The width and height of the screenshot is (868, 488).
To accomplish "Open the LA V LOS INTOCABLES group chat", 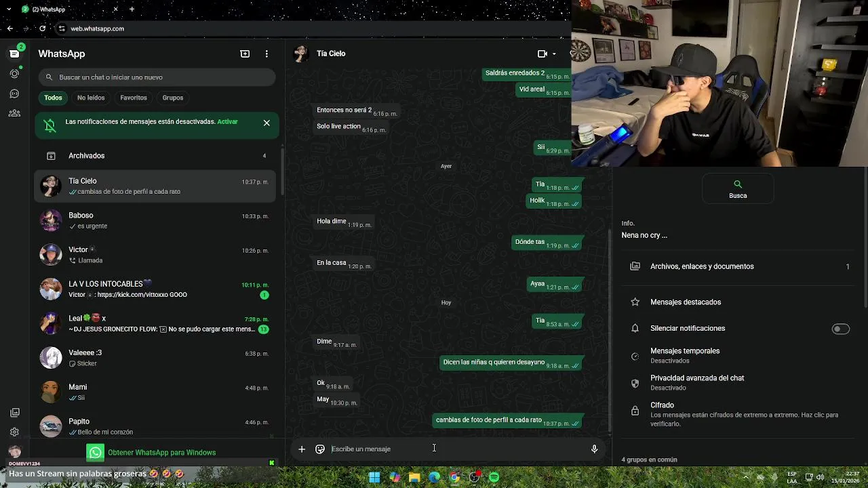I will point(157,289).
